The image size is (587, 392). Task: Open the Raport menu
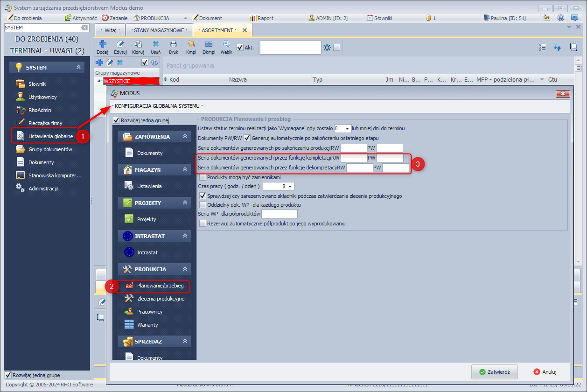tap(265, 18)
